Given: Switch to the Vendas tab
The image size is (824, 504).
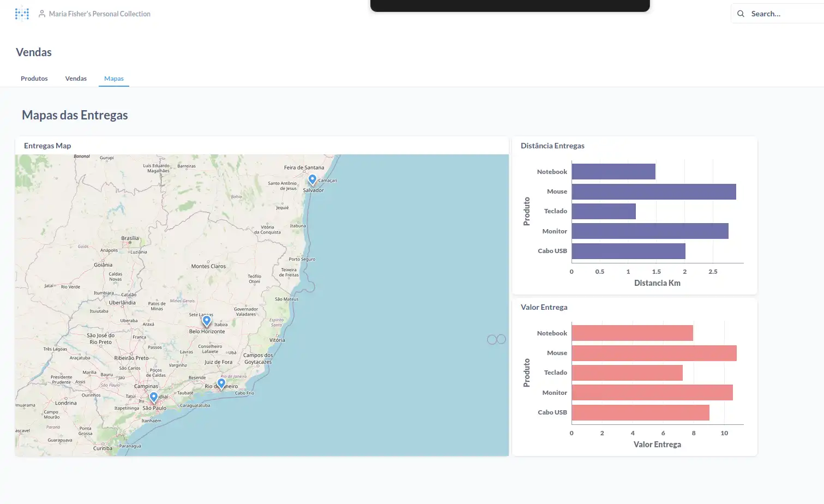Looking at the screenshot, I should point(76,79).
